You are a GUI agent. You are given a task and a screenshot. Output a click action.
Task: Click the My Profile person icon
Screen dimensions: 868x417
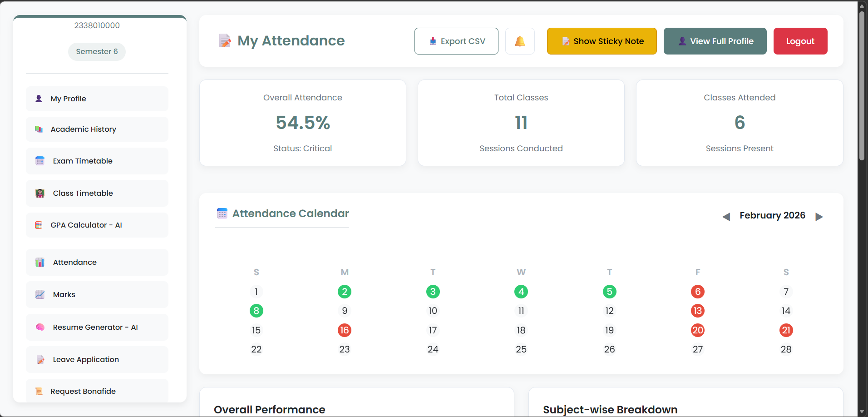39,99
